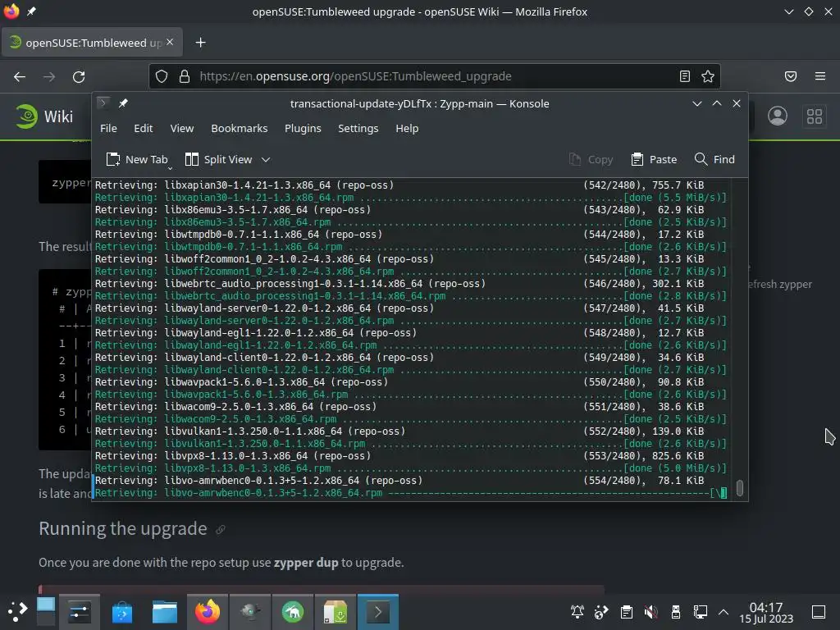840x630 pixels.
Task: Open Running the upgrade anchor link icon
Action: click(220, 530)
